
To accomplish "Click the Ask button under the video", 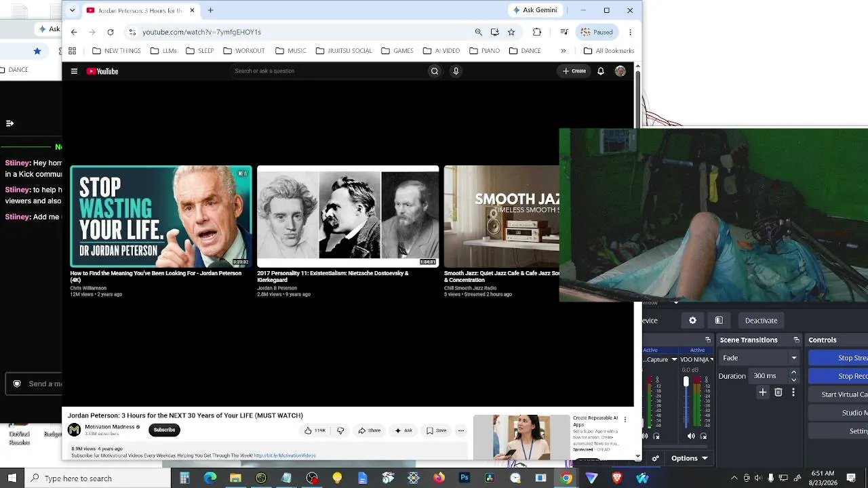I will [x=403, y=430].
